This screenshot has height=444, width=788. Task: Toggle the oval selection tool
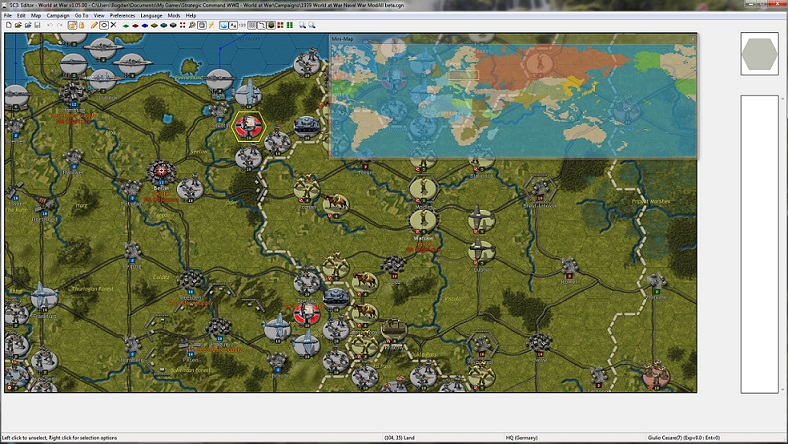(104, 25)
